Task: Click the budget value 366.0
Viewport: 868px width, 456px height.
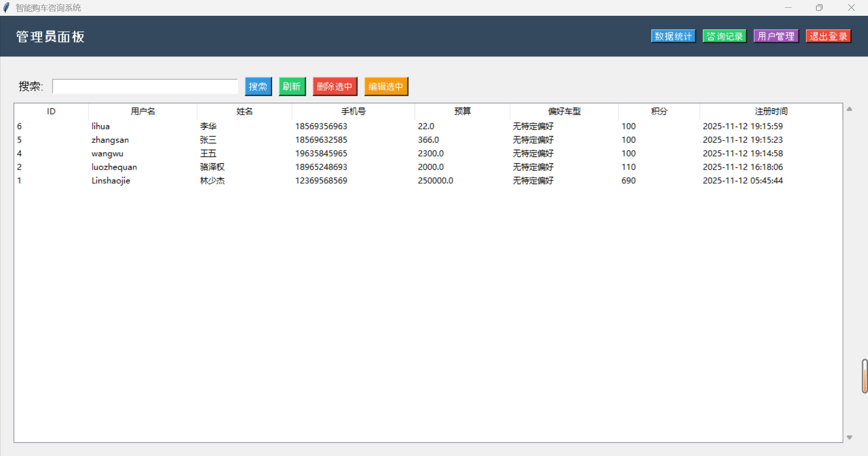Action: click(429, 140)
